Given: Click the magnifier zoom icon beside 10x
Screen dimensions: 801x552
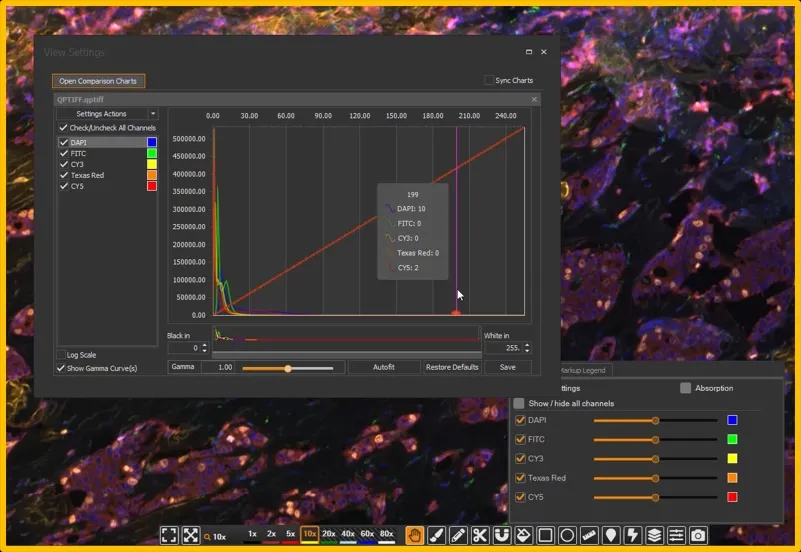Looking at the screenshot, I should point(207,537).
